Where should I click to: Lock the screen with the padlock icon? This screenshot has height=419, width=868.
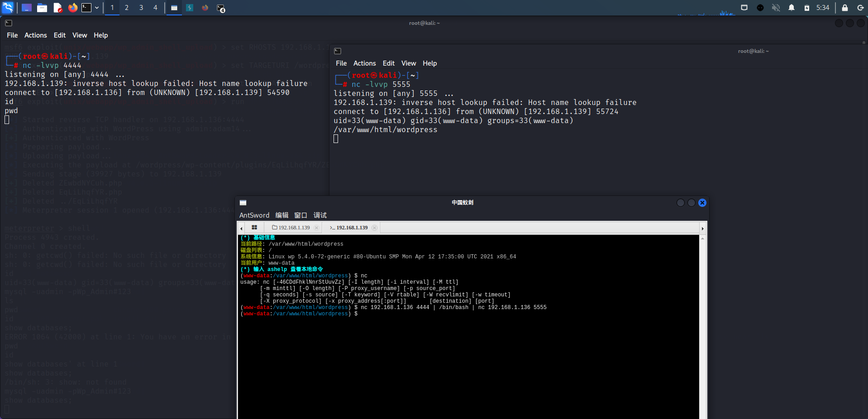pos(845,8)
